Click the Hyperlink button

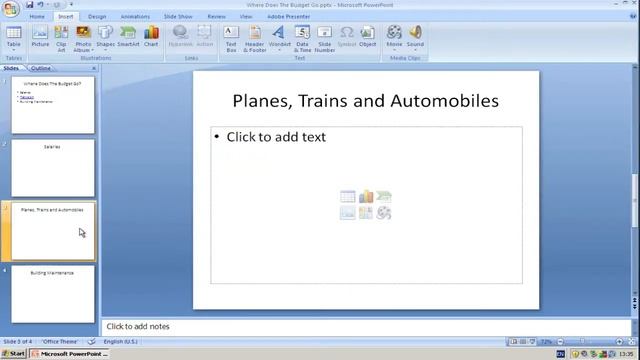click(180, 37)
